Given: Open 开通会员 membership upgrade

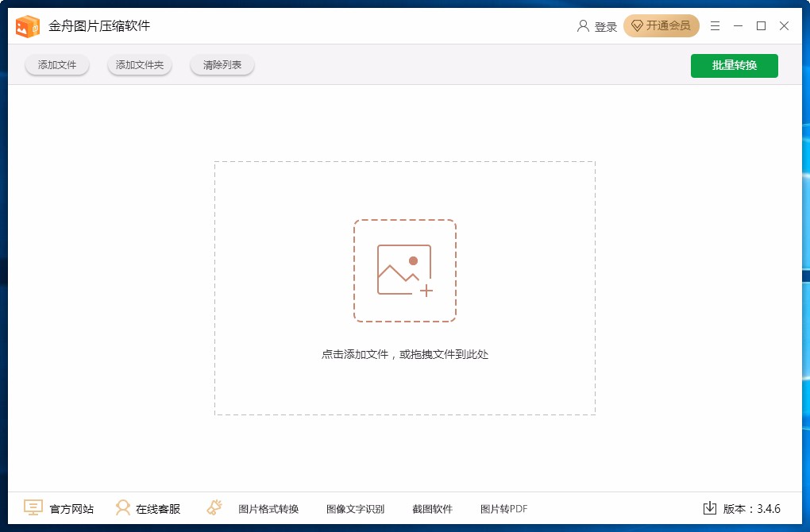Looking at the screenshot, I should coord(661,25).
